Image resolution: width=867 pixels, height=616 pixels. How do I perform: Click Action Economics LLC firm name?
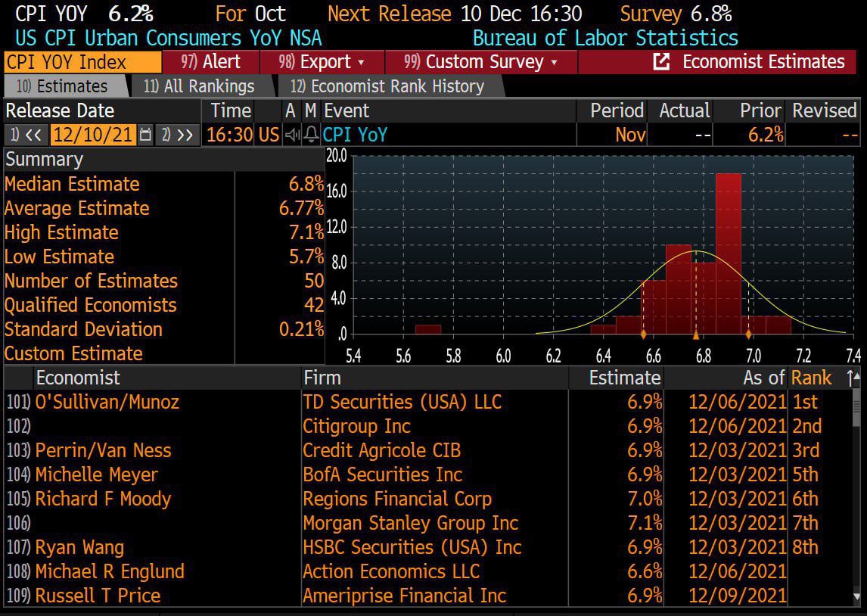[391, 572]
